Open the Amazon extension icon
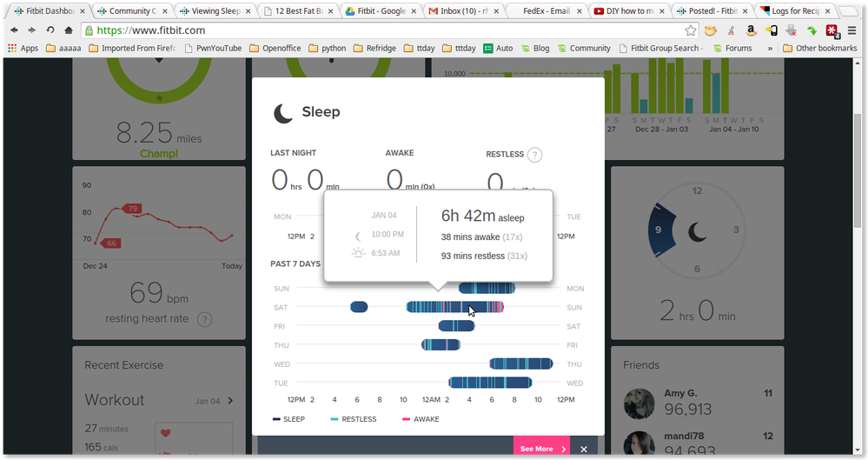The width and height of the screenshot is (868, 460). pyautogui.click(x=751, y=30)
